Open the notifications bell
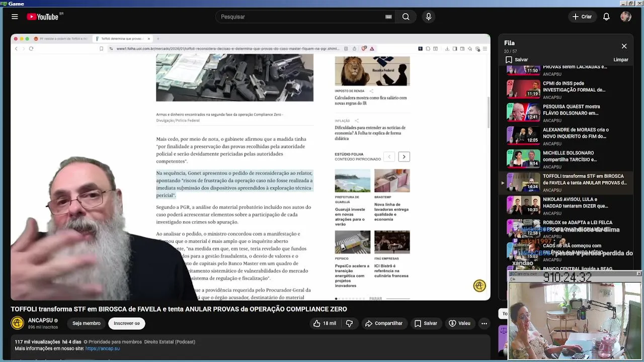 pyautogui.click(x=606, y=17)
